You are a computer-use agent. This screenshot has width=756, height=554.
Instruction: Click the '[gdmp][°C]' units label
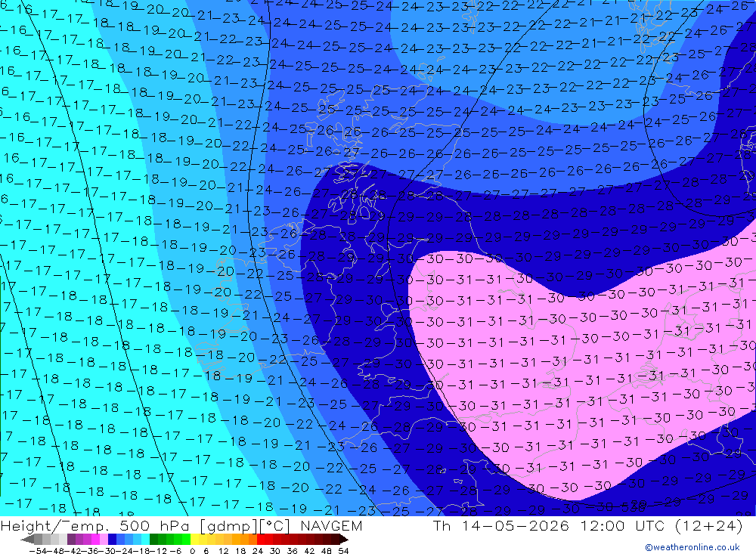pos(245,526)
